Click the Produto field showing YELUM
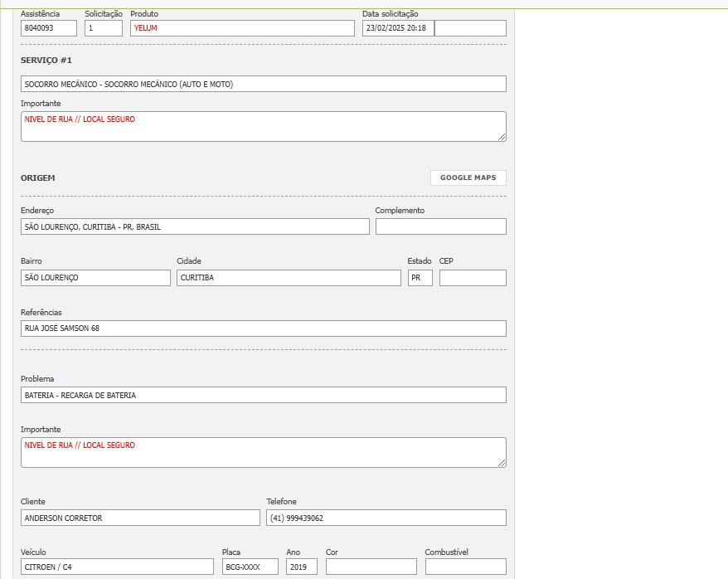Screen dimensions: 728x579 [242, 28]
